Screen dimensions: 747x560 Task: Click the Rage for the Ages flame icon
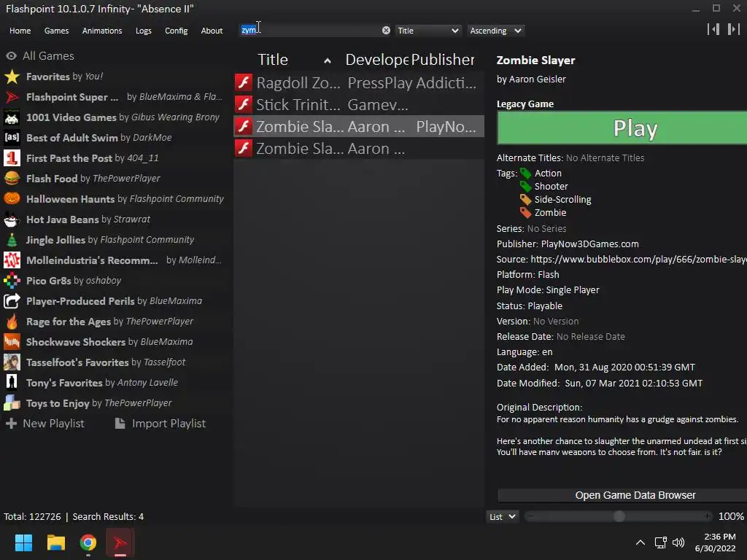click(12, 322)
